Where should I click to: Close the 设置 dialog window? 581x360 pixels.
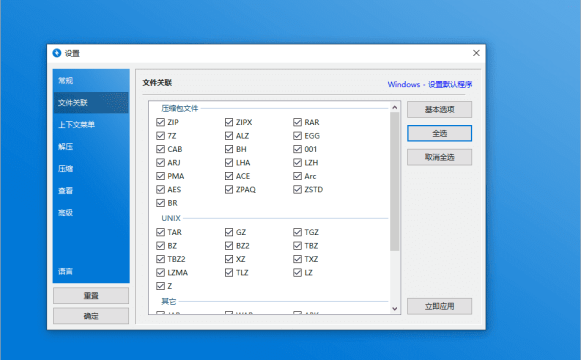476,53
